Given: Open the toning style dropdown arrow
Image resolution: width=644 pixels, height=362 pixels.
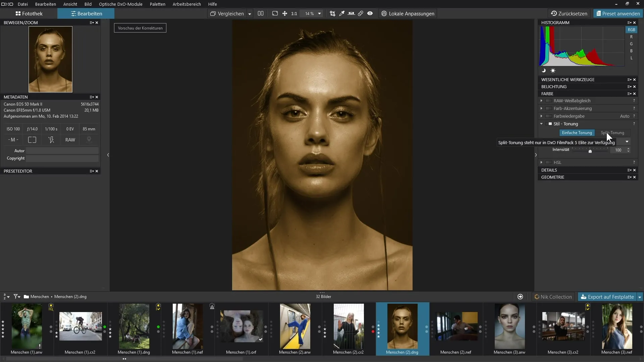Looking at the screenshot, I should tap(627, 142).
